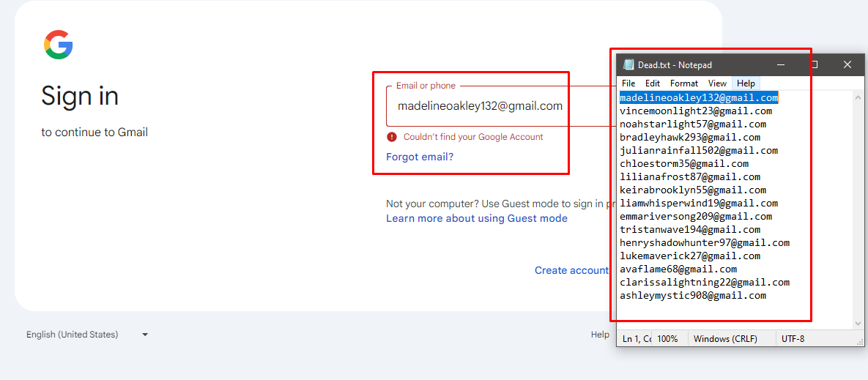The image size is (868, 380).
Task: Click lilianafrost87@gmail.com line in Notepad
Action: click(690, 177)
